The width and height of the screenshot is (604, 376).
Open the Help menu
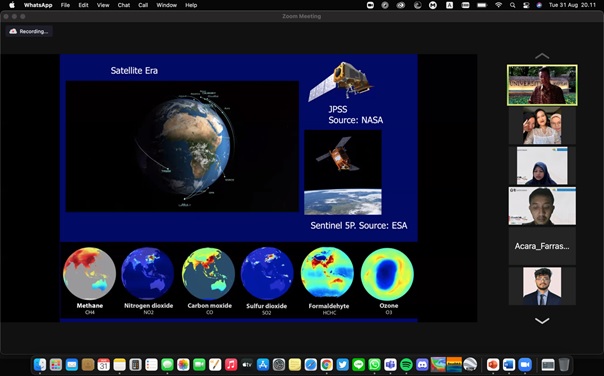(x=191, y=5)
